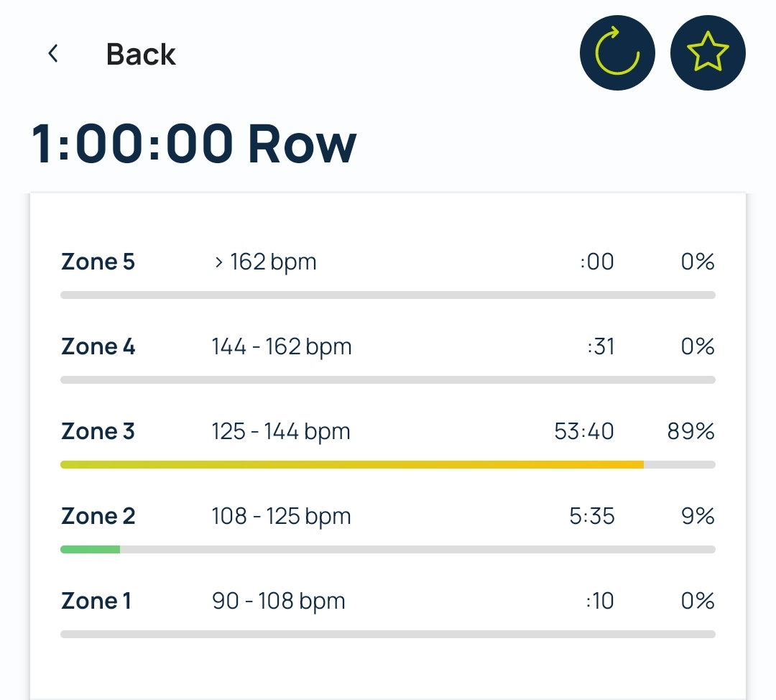
Task: Click the Zone 1 label
Action: 96,601
